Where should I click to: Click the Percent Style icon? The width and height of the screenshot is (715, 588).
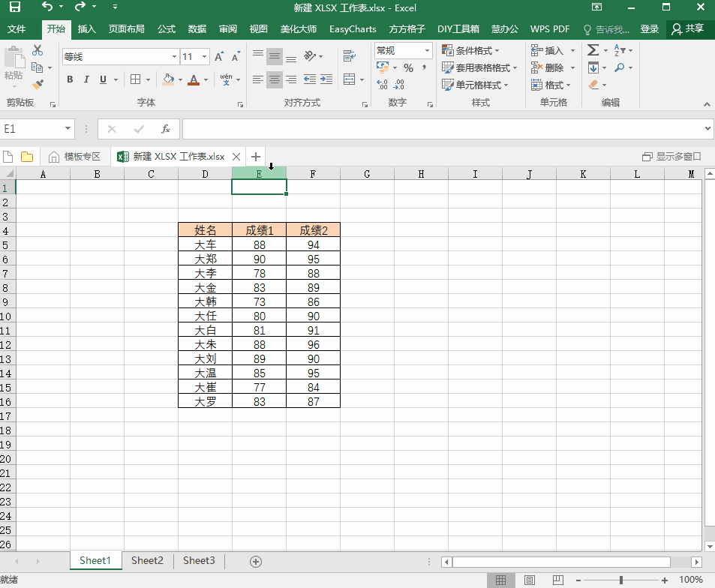(408, 68)
